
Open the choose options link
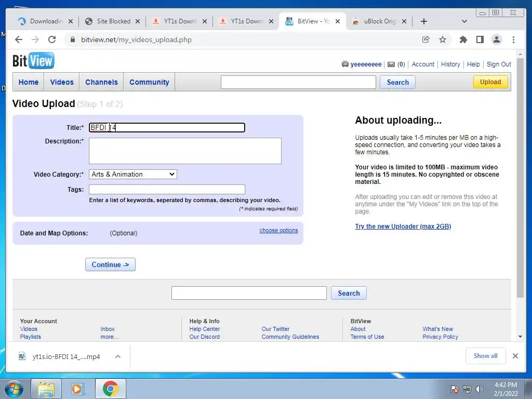[278, 230]
